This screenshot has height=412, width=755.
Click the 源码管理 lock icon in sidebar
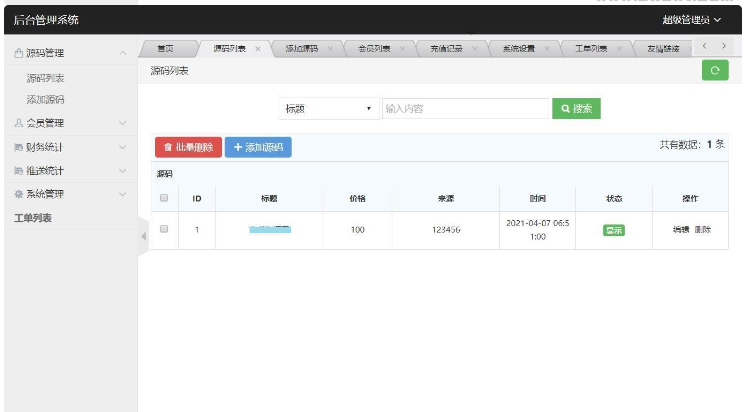tap(19, 53)
